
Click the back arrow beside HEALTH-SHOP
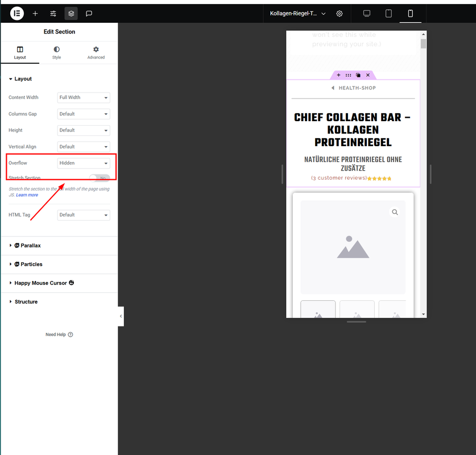click(333, 88)
